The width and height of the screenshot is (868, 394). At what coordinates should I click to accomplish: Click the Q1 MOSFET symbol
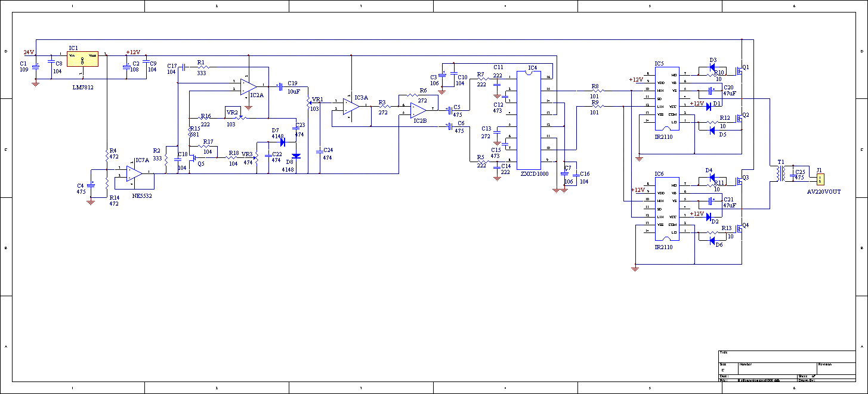point(740,71)
